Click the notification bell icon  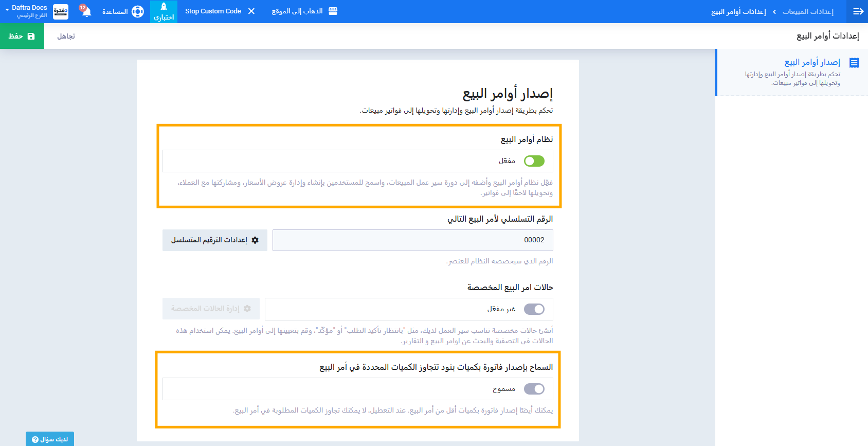[x=86, y=11]
